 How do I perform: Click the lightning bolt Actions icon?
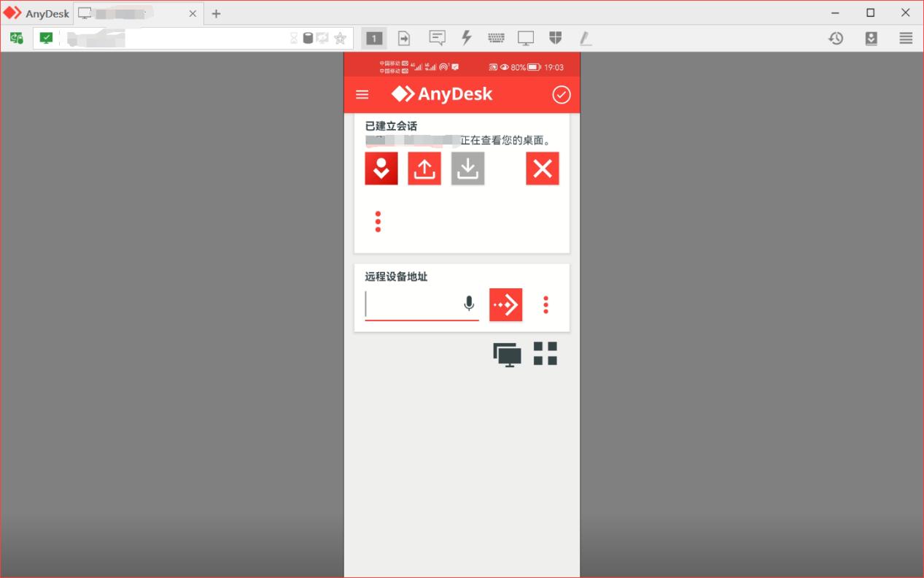(x=467, y=39)
